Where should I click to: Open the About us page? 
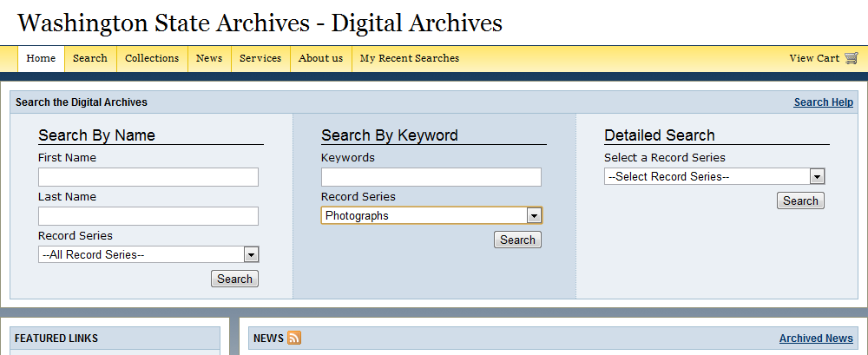point(320,58)
